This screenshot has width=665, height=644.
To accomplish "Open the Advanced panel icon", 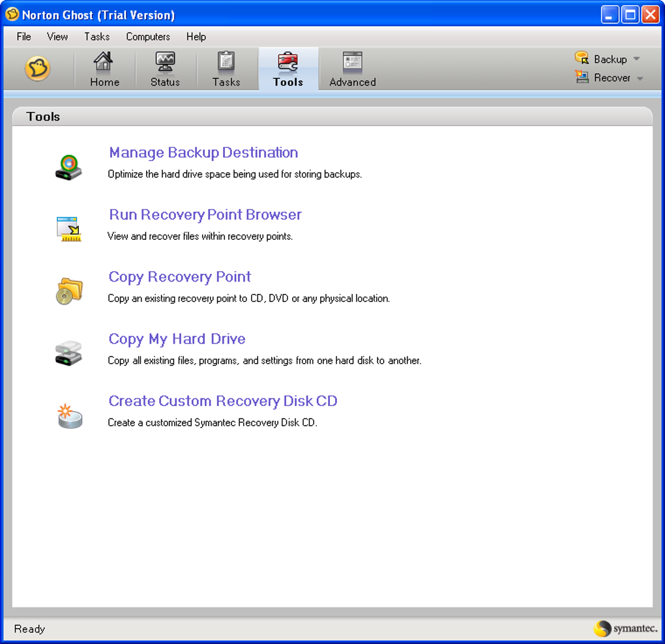I will click(x=353, y=61).
